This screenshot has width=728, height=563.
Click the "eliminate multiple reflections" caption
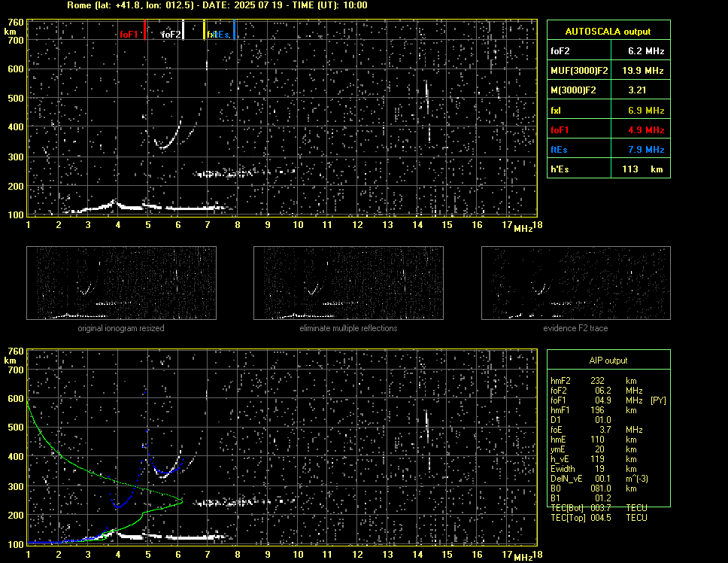(x=348, y=328)
